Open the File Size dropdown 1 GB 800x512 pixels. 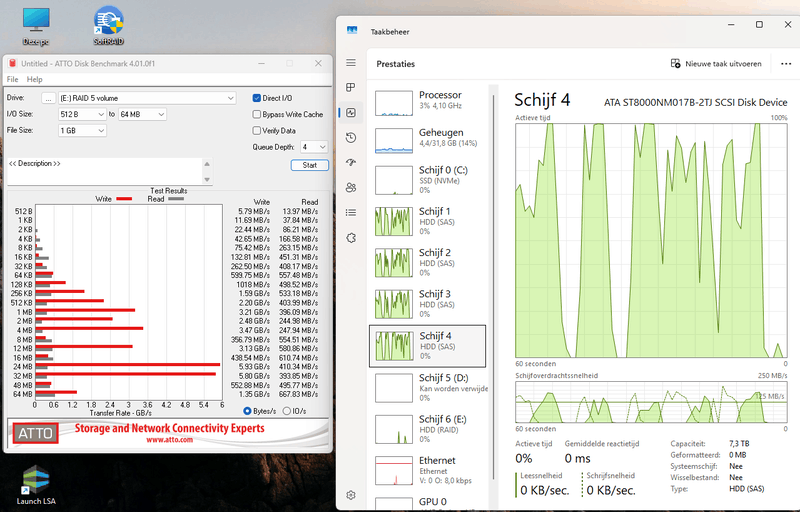pyautogui.click(x=82, y=131)
